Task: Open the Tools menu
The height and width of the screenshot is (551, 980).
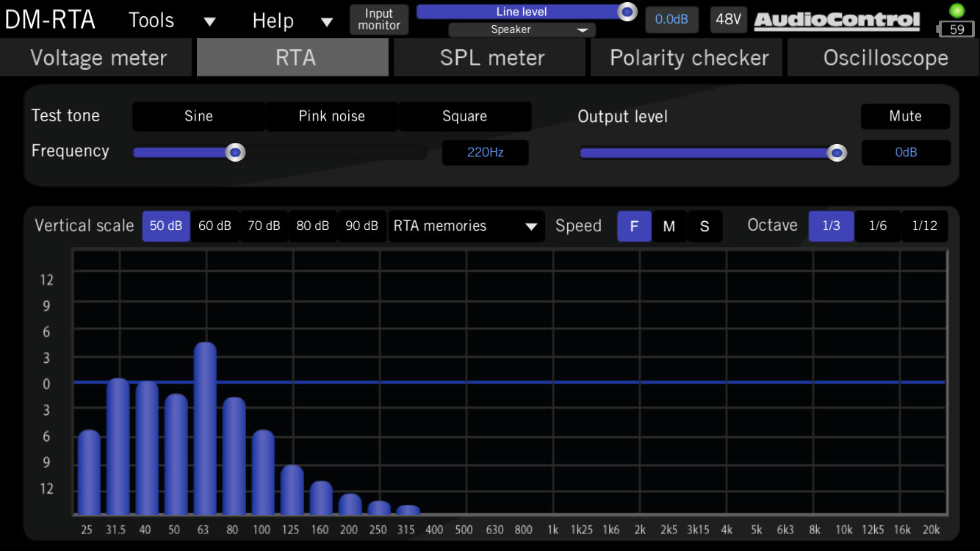Action: click(x=151, y=20)
